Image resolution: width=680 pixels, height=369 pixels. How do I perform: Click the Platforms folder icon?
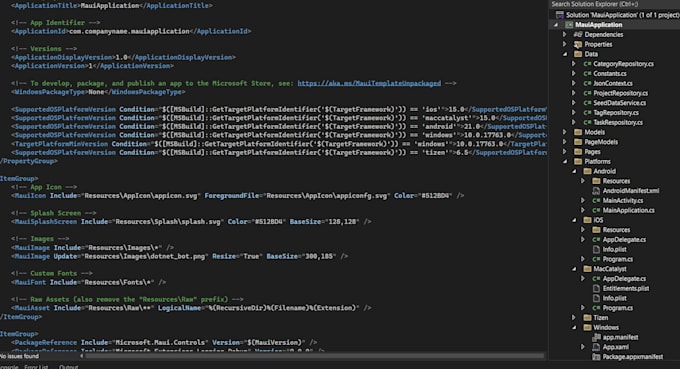tap(578, 161)
